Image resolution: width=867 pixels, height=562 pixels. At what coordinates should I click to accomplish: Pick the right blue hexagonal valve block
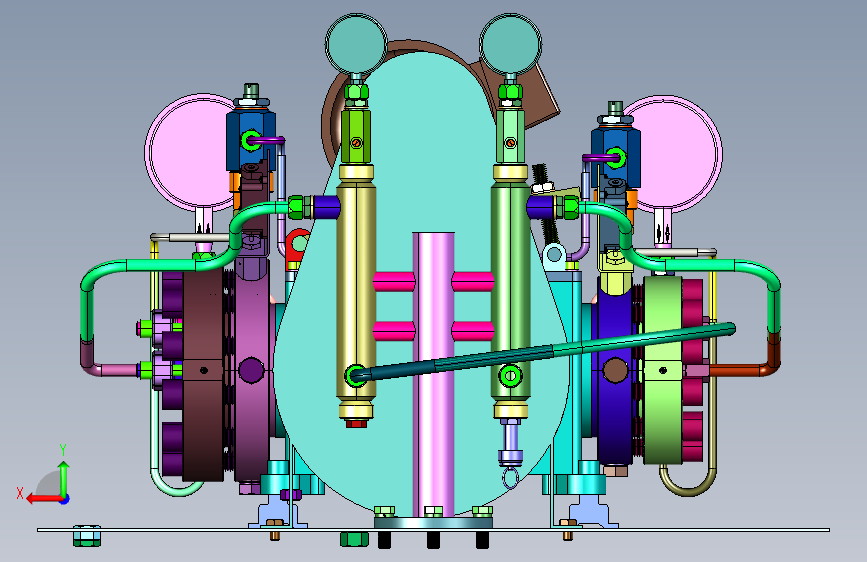[615, 157]
